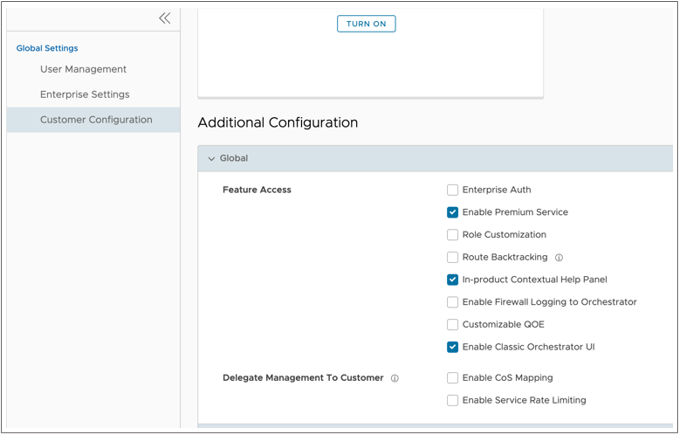This screenshot has width=679, height=434.
Task: Open User Management in sidebar
Action: click(x=83, y=69)
